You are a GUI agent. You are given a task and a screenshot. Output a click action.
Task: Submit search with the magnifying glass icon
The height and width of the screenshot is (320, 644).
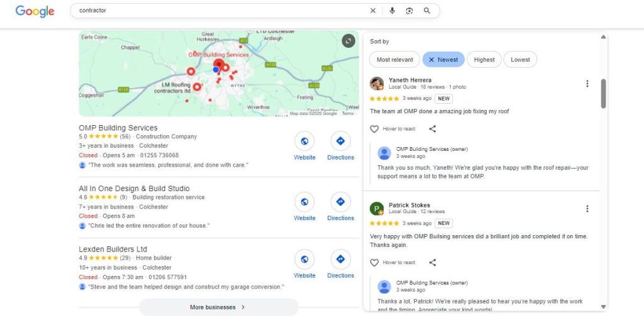tap(427, 11)
